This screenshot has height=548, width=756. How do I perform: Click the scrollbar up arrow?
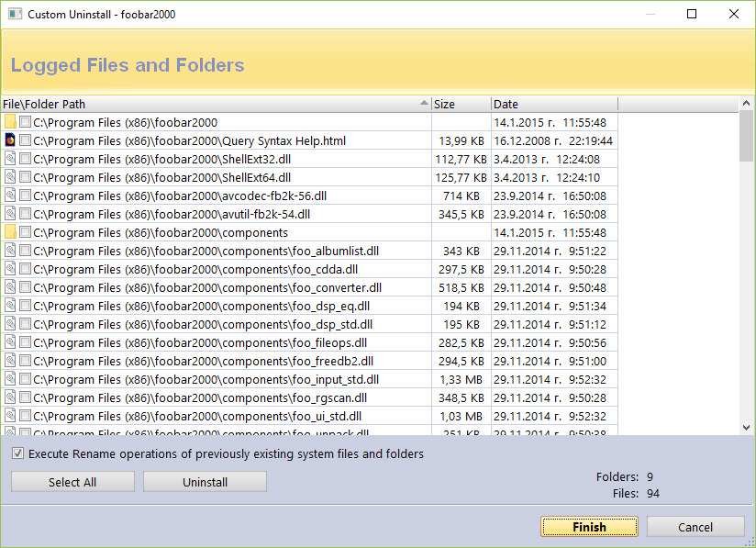[746, 103]
